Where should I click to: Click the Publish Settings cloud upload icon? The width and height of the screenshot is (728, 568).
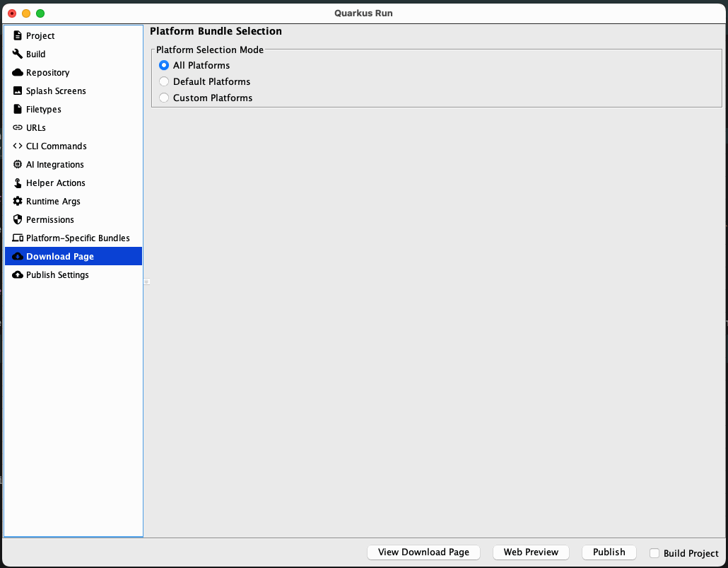(18, 274)
